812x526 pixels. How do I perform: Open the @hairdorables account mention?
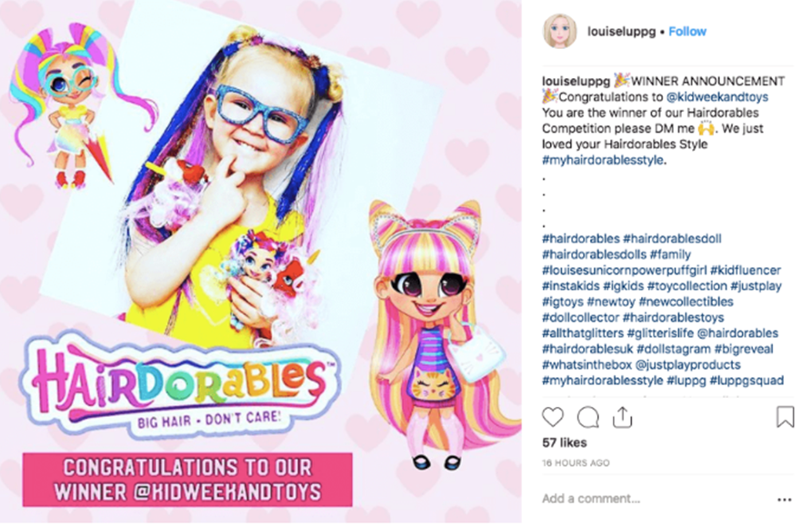click(737, 333)
